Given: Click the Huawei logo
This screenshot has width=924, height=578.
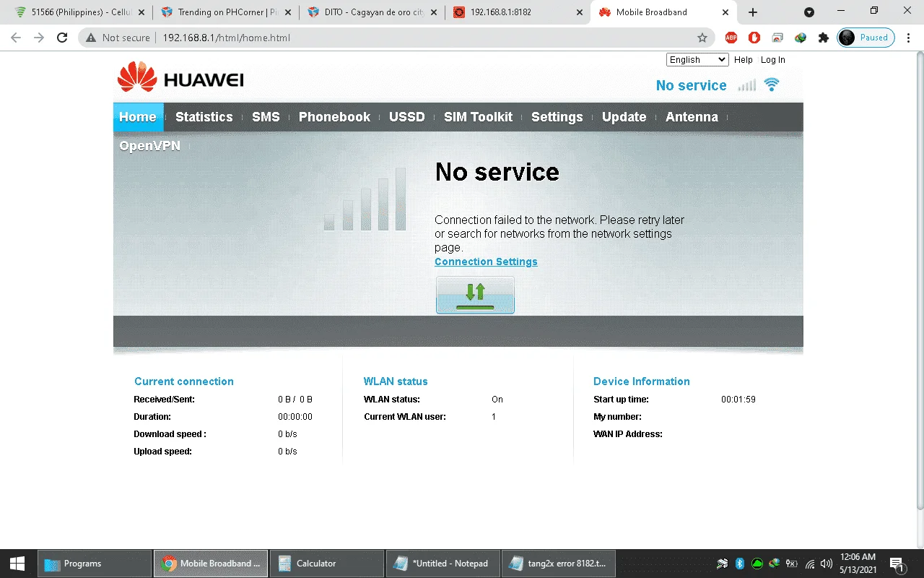Looking at the screenshot, I should pyautogui.click(x=180, y=77).
